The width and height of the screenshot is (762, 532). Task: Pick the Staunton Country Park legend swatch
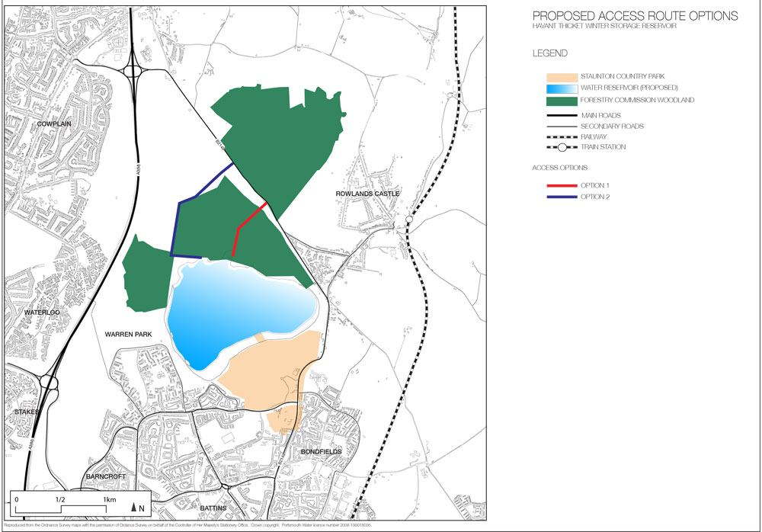[x=562, y=77]
